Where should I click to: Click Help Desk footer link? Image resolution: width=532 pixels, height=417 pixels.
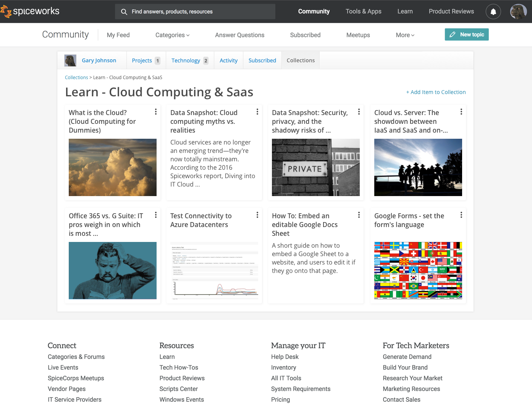(x=285, y=357)
